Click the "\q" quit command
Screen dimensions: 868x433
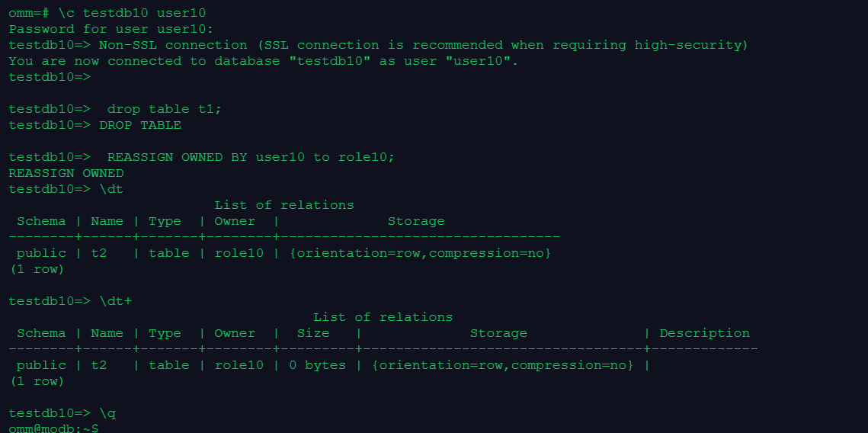click(x=107, y=413)
